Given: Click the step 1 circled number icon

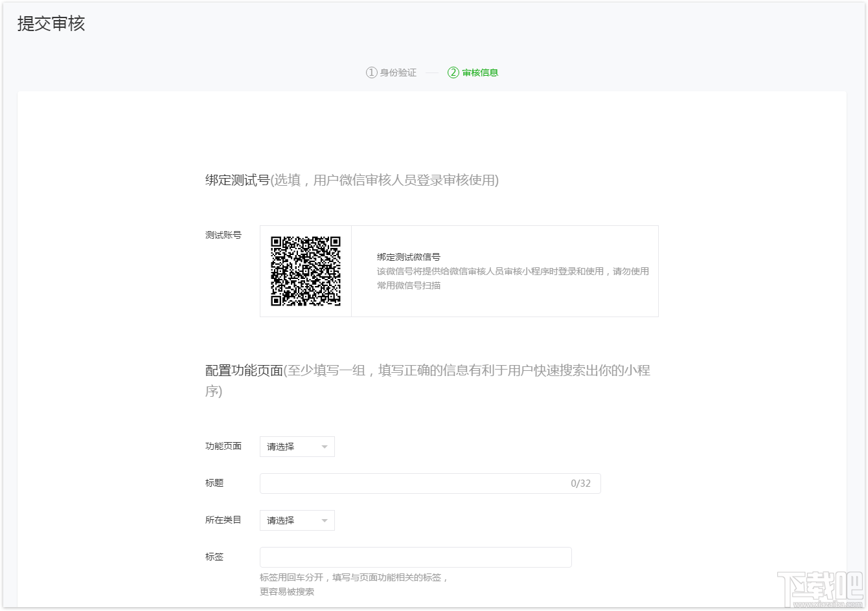Looking at the screenshot, I should coord(370,72).
